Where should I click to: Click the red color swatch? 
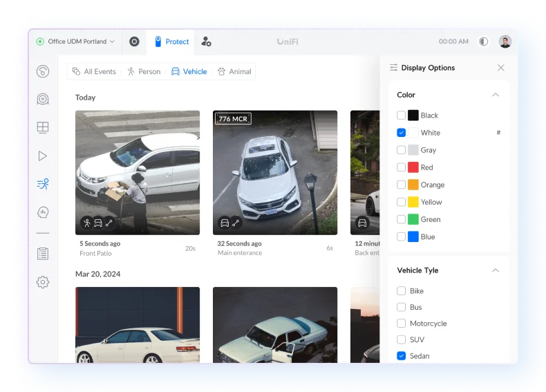pos(413,167)
